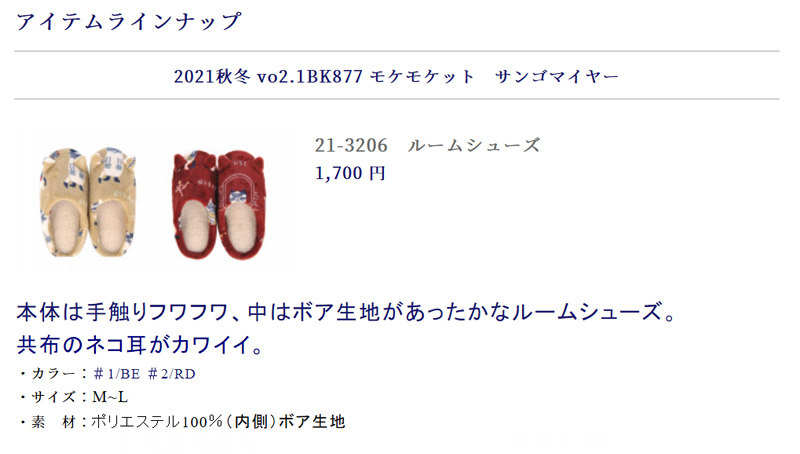Click the beige room shoes thumbnail
Screen dimensions: 800x454
point(88,201)
